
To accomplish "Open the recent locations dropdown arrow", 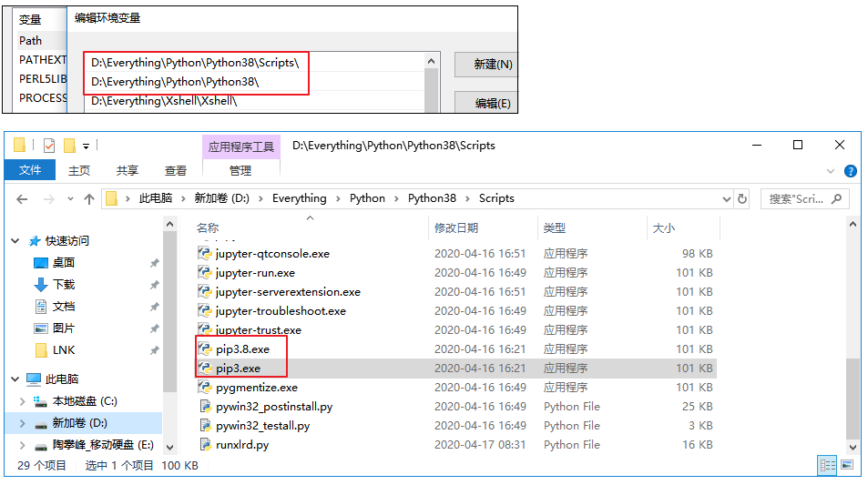I will point(70,199).
